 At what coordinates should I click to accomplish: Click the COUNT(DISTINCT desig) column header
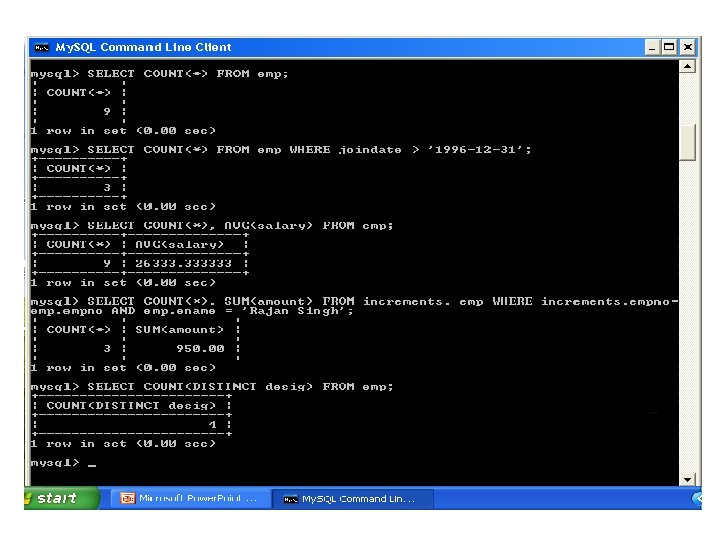pyautogui.click(x=131, y=406)
